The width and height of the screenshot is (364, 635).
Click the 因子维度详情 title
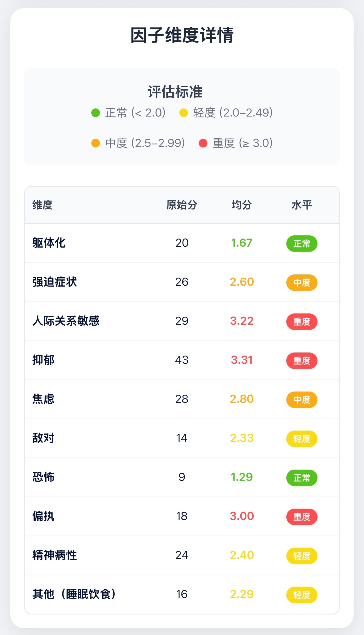coord(182,35)
